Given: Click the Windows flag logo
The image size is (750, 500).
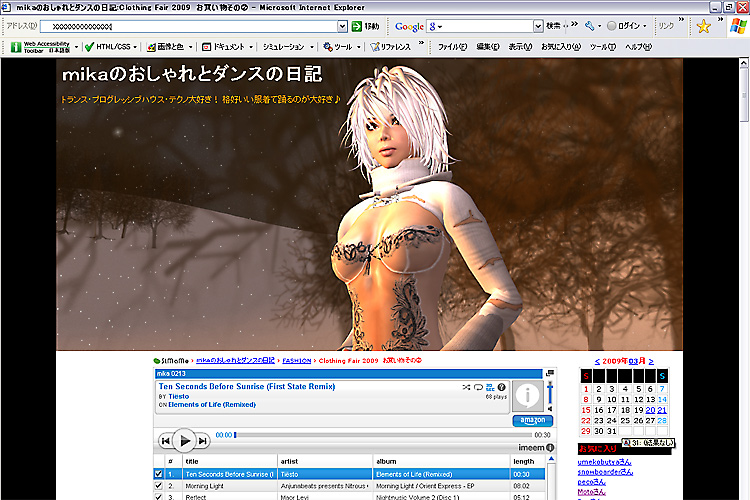Looking at the screenshot, I should coord(738,26).
